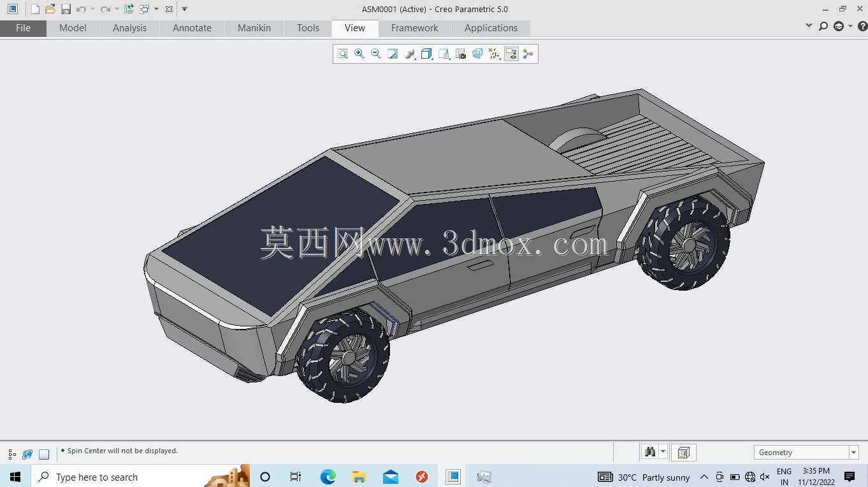Open the Undo history dropdown arrow
Image resolution: width=868 pixels, height=487 pixels.
[92, 9]
